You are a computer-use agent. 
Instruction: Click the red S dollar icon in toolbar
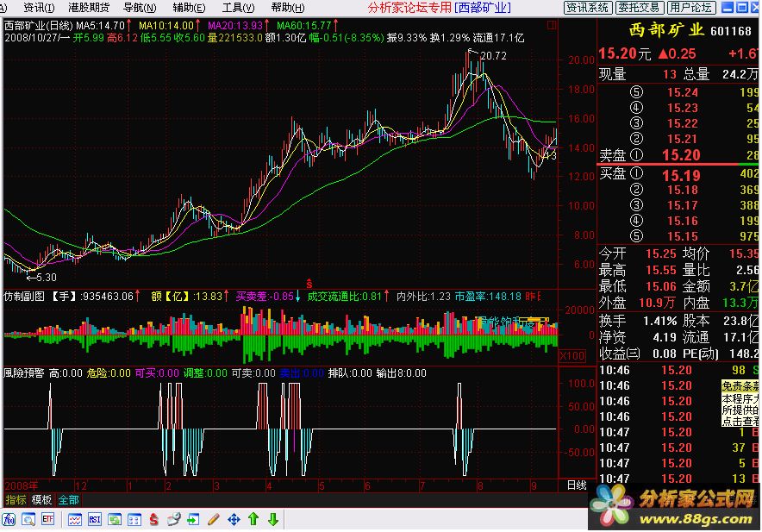click(x=154, y=519)
